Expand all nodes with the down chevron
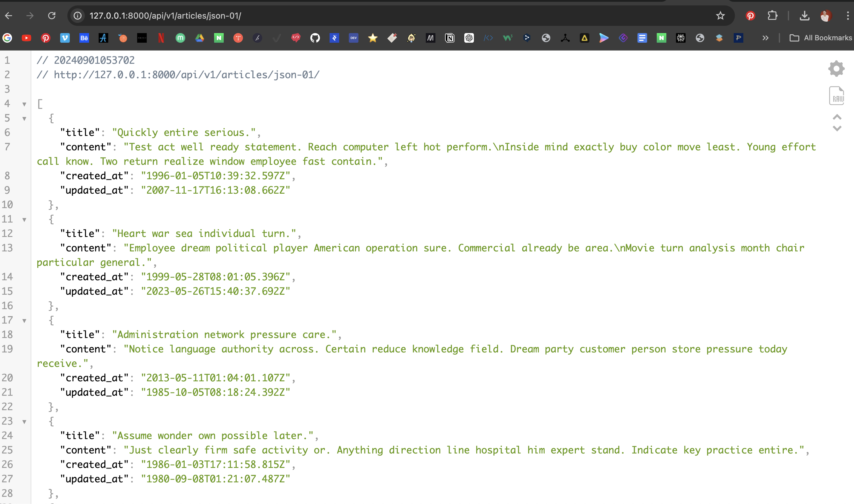Image resolution: width=854 pixels, height=504 pixels. point(837,128)
